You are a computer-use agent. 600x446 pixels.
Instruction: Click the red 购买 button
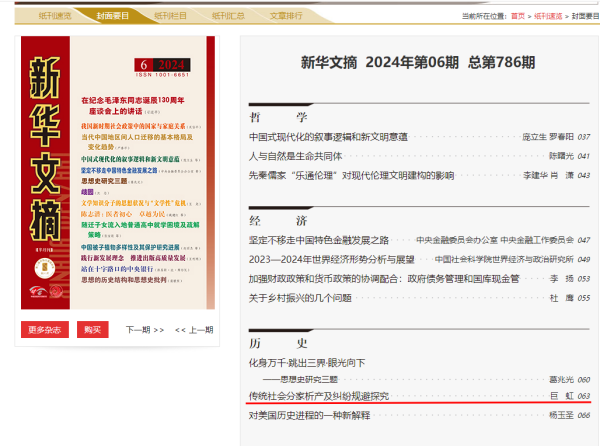[93, 329]
